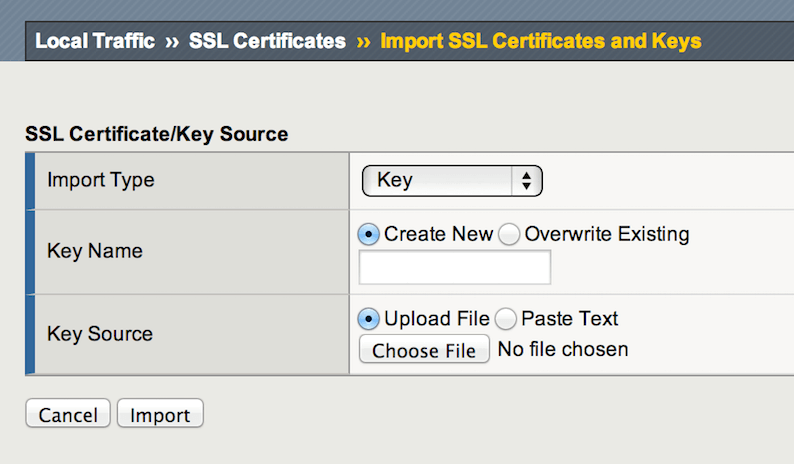Open the Import Type dropdown showing Key

[x=451, y=181]
